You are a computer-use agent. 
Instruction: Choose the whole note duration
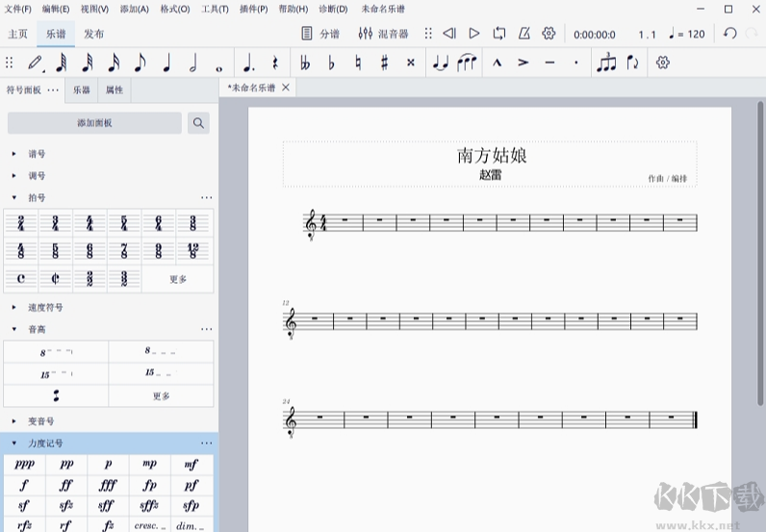click(218, 68)
